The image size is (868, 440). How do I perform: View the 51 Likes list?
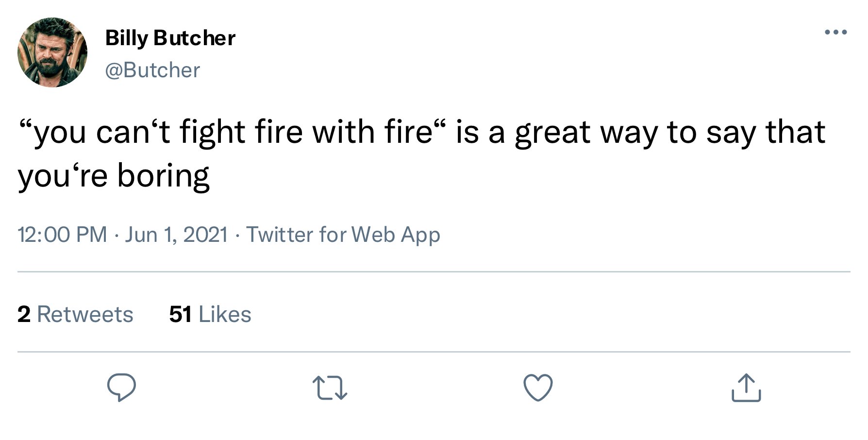pyautogui.click(x=210, y=314)
